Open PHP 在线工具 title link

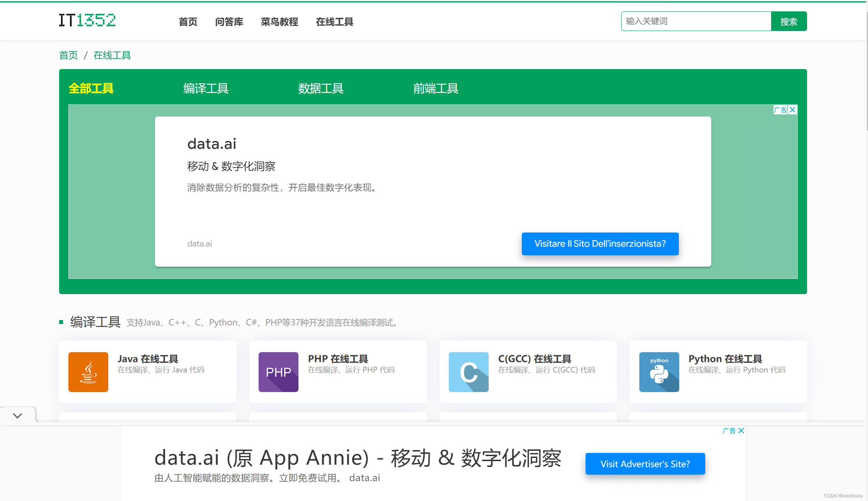(338, 359)
